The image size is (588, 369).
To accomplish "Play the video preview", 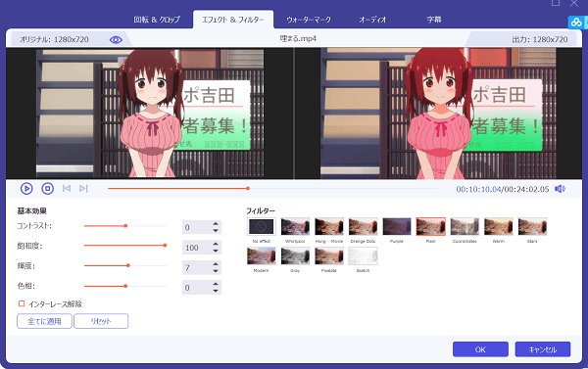I will [26, 189].
